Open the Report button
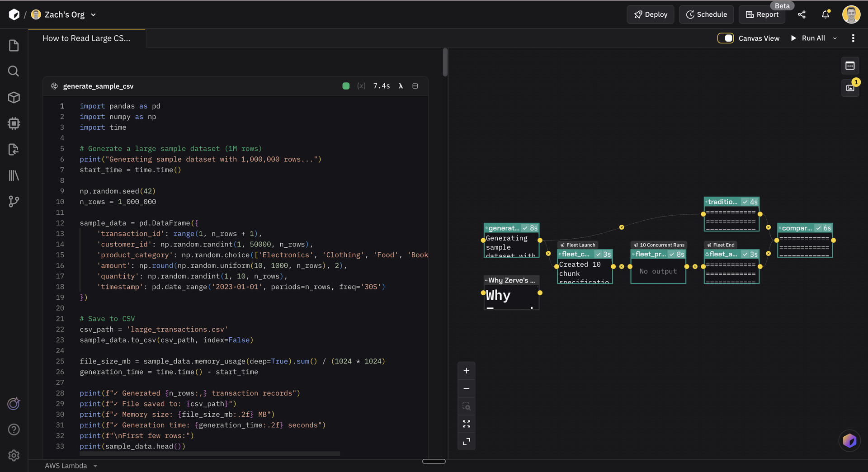Viewport: 868px width, 472px height. 762,14
